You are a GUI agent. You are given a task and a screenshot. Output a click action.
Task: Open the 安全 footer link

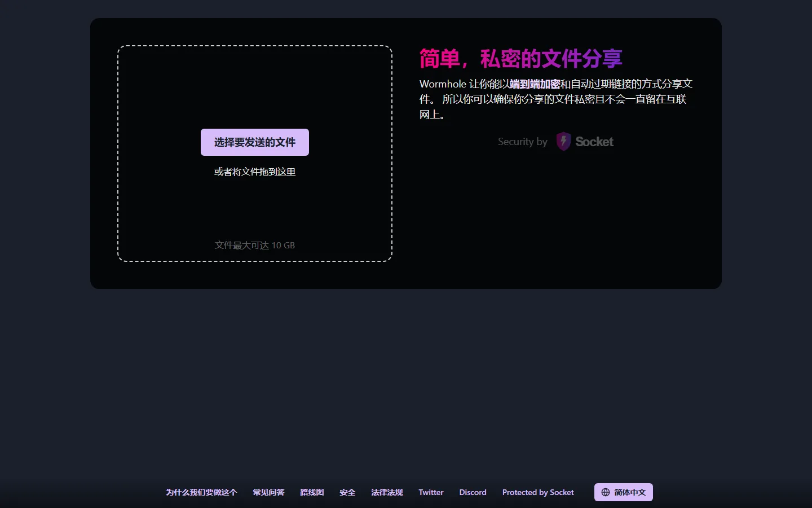pyautogui.click(x=347, y=492)
